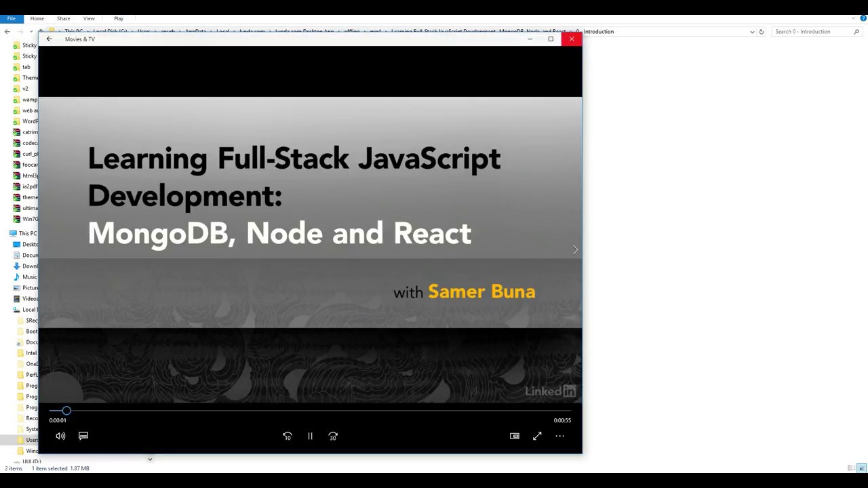Click the middle of the video seek bar
The width and height of the screenshot is (868, 488).
[310, 411]
